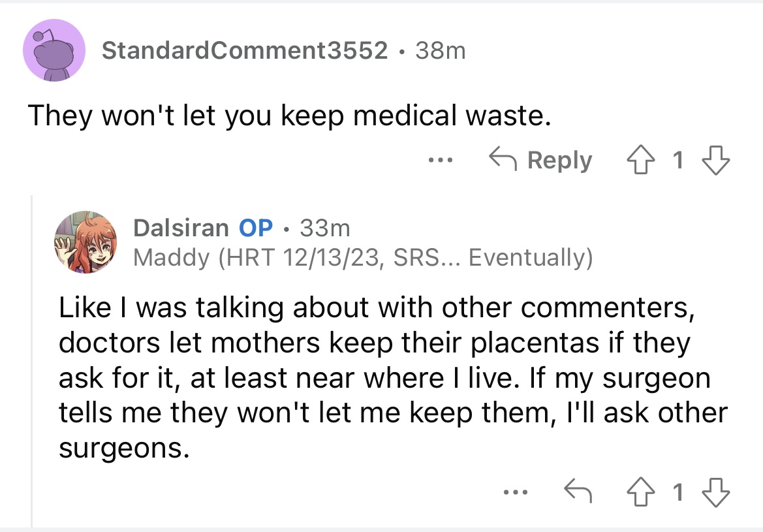Open the 33m timestamp permalink
Viewport: 763px width, 532px height.
tap(325, 228)
